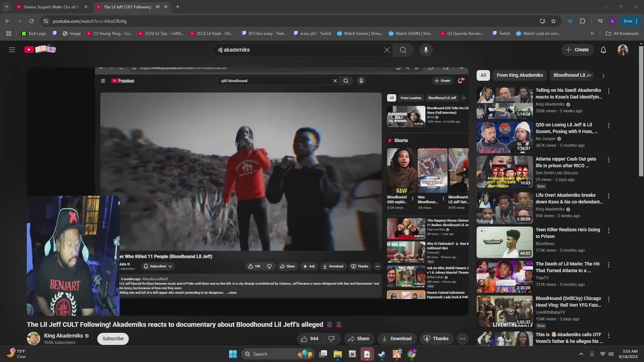Open the Create menu

[x=577, y=50]
